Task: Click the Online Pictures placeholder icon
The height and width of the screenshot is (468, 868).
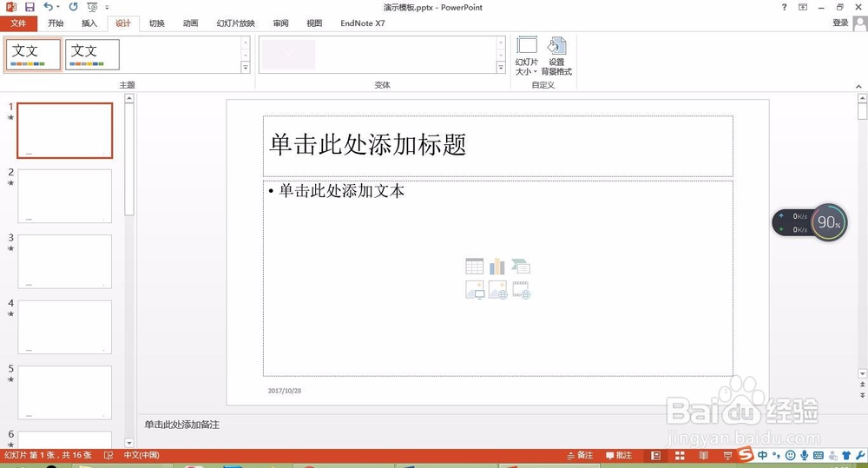Action: tap(497, 290)
